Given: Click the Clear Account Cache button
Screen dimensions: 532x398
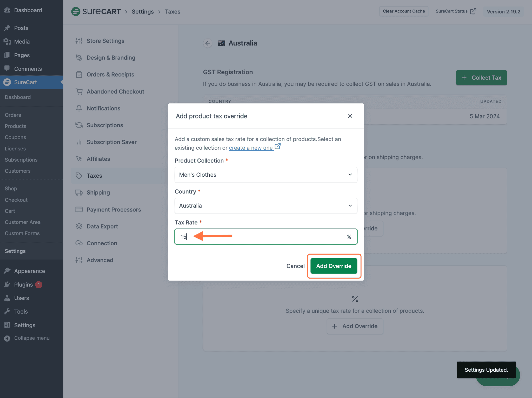Looking at the screenshot, I should click(x=404, y=11).
